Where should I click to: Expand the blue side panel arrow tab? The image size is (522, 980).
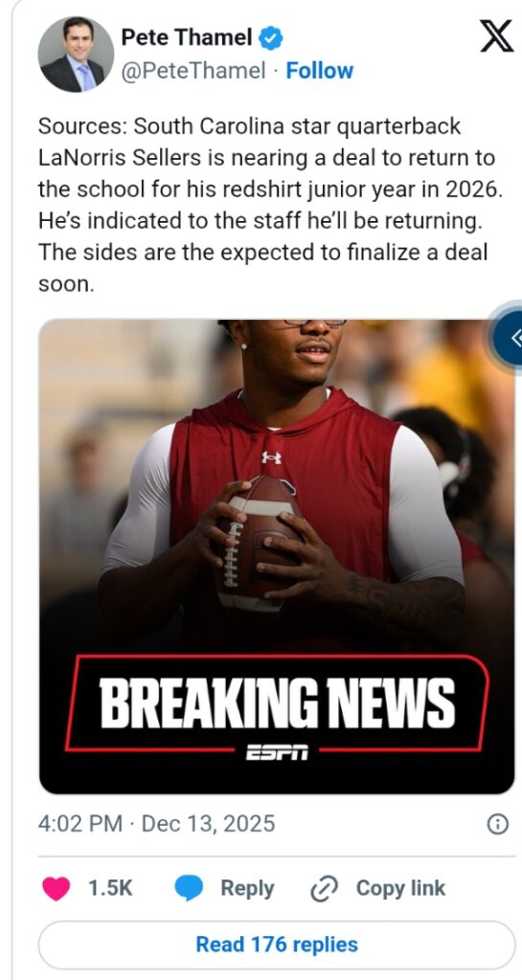511,338
